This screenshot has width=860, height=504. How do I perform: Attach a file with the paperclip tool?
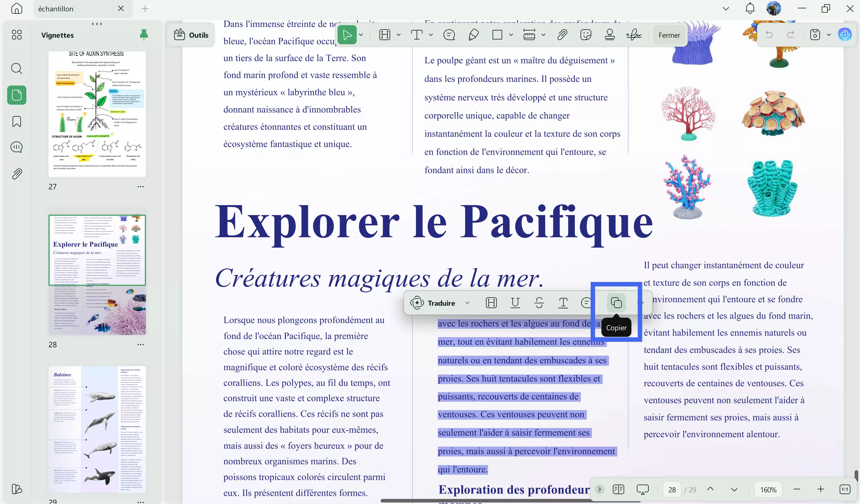click(x=562, y=34)
